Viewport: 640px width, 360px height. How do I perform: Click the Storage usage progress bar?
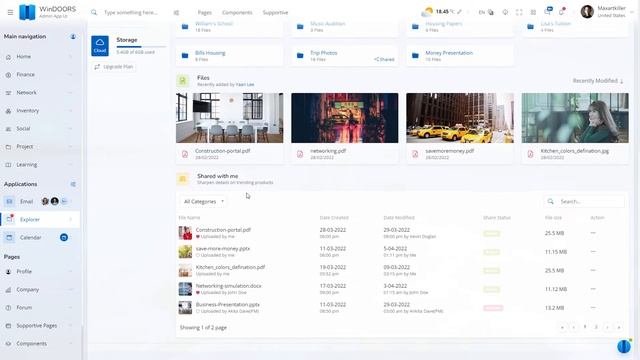click(x=141, y=47)
